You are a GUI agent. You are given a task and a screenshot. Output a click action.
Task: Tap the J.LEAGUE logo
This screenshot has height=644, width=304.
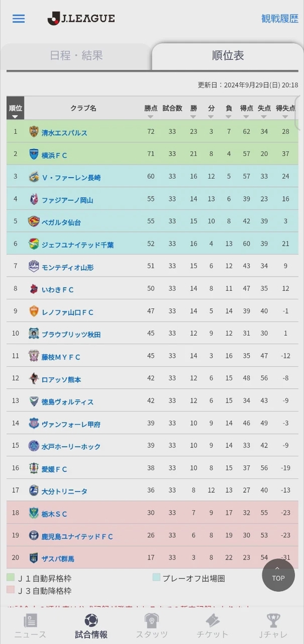(81, 18)
